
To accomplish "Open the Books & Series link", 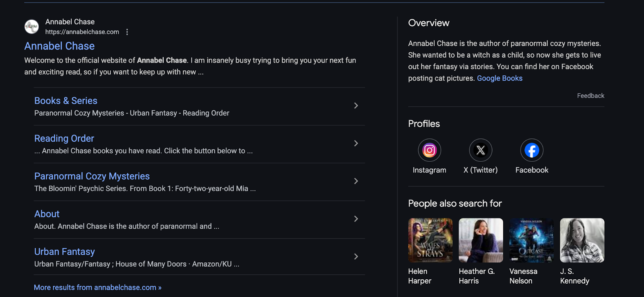I will [66, 101].
